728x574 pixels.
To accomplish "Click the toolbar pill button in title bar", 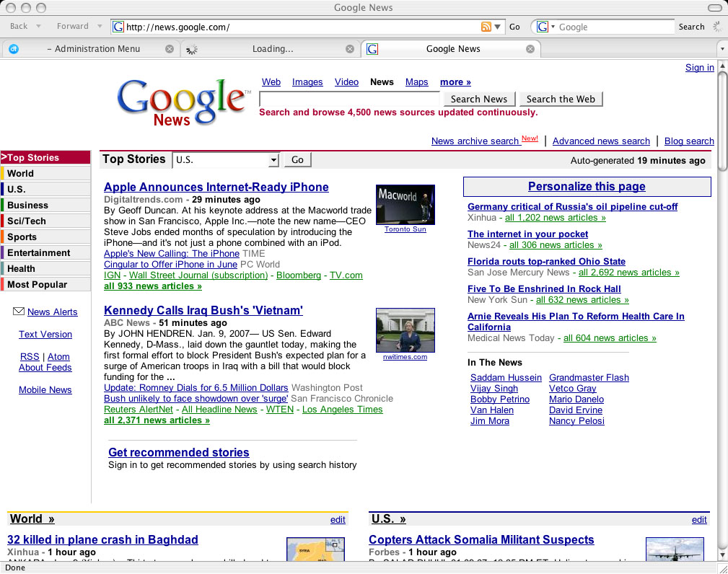I will (714, 7).
